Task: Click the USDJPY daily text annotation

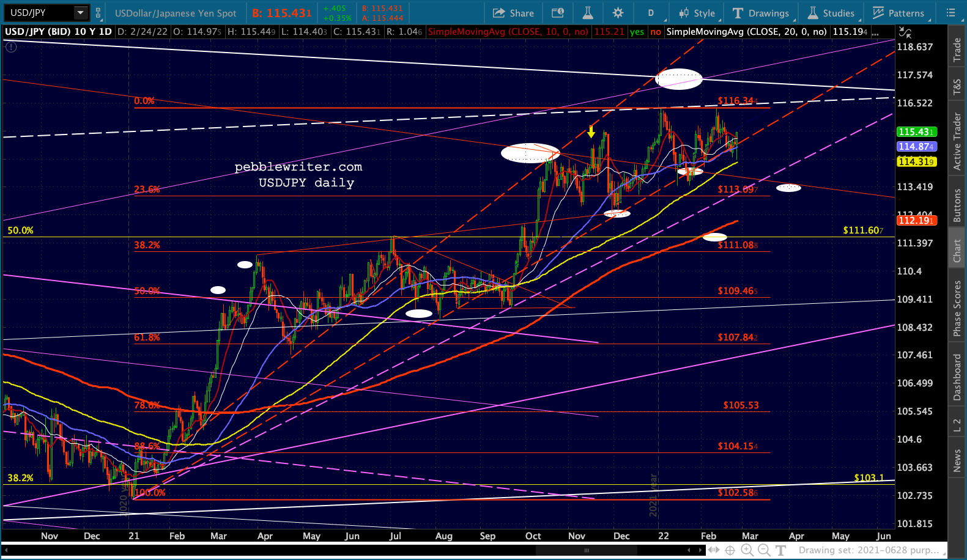Action: (x=306, y=183)
